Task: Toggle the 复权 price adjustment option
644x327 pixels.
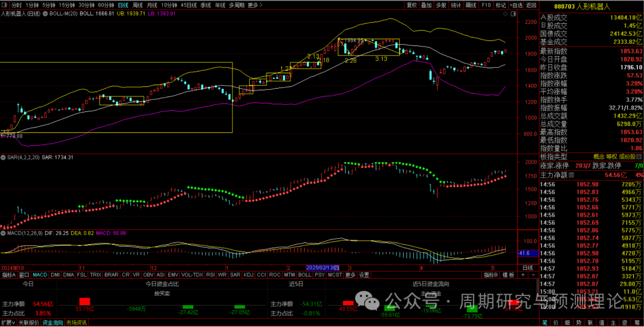Action: tap(411, 5)
